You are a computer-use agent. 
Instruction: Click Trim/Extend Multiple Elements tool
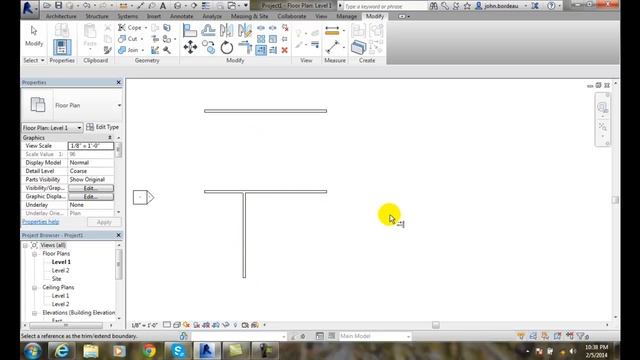coord(273,50)
